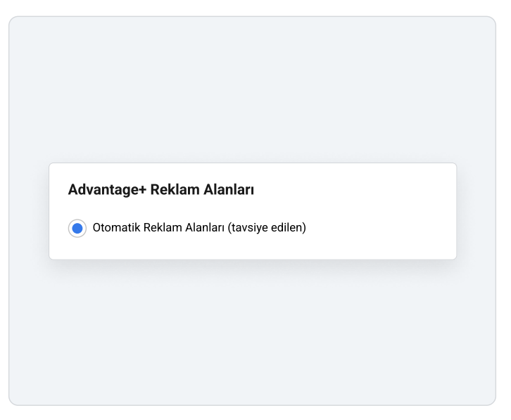Screen dimensions: 511x420
Task: Enable Otomatik Reklam Alanları (tavsiye edilen)
Action: (77, 229)
